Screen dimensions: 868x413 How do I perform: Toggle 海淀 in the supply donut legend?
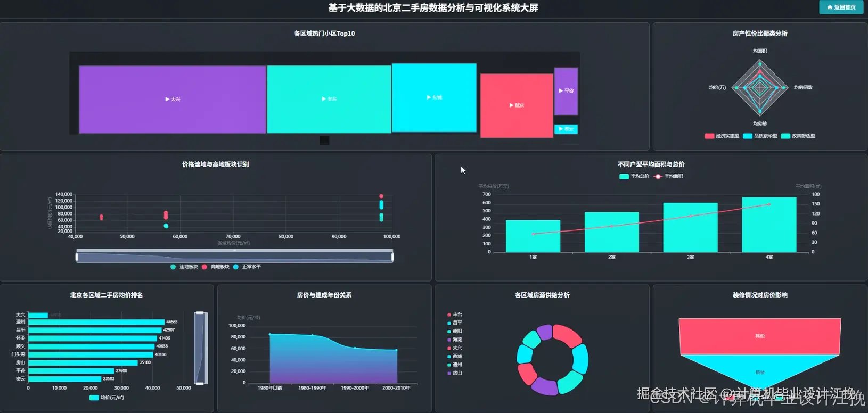455,340
